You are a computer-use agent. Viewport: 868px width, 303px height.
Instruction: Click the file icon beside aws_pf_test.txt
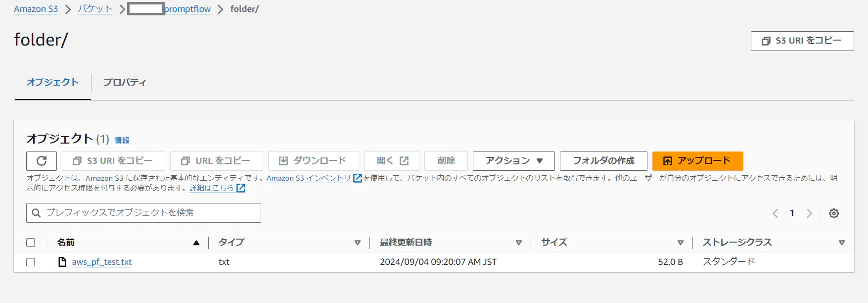point(62,262)
